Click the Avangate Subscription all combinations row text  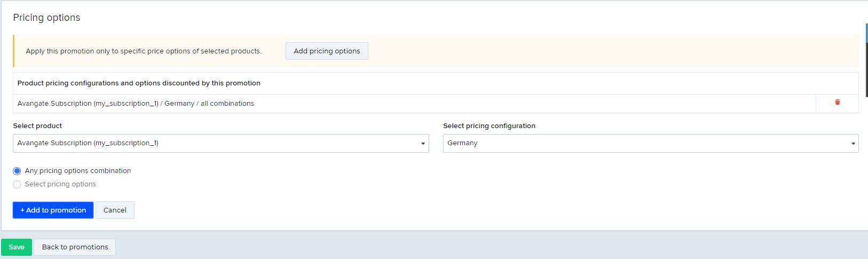136,104
